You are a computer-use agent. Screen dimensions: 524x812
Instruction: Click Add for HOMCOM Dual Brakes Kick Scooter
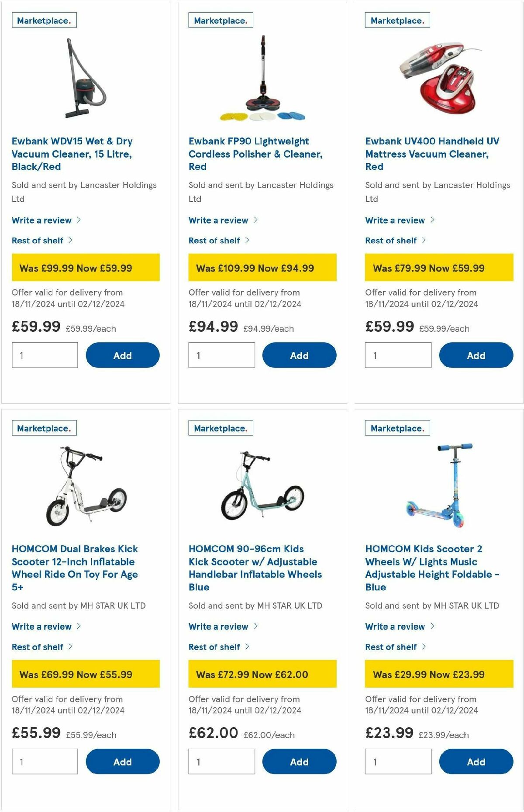point(122,761)
